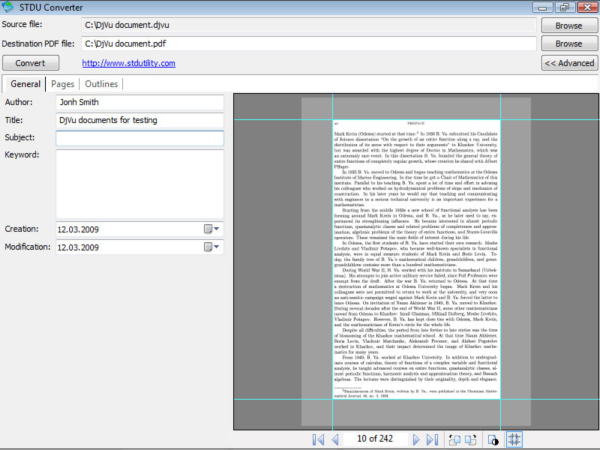Viewport: 600px width, 450px height.
Task: Close the STDU Converter window
Action: tap(587, 7)
